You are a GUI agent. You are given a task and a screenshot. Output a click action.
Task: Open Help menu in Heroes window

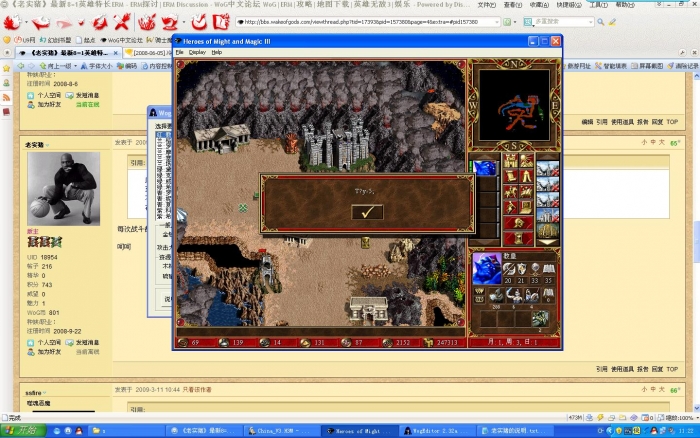[x=217, y=52]
